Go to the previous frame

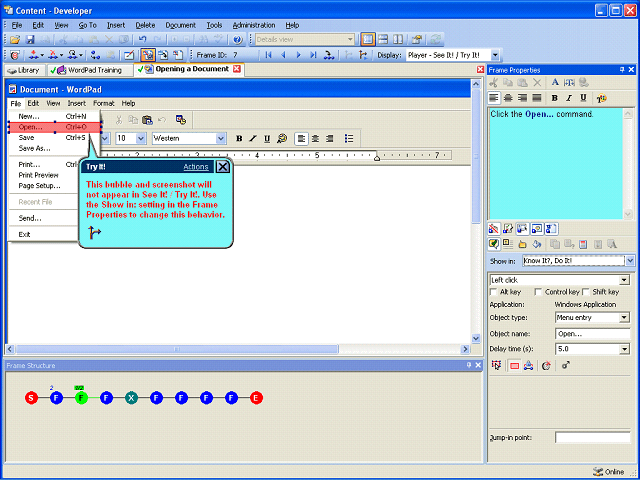(x=283, y=55)
